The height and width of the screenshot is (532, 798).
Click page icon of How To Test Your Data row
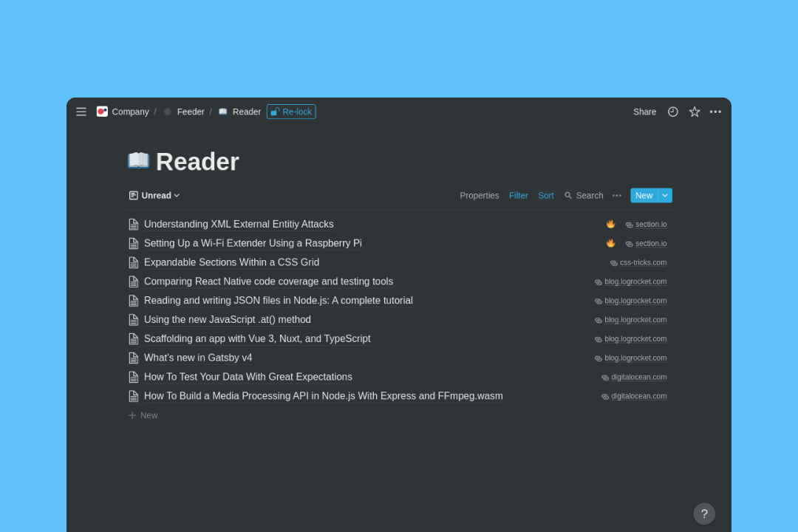[x=133, y=377]
